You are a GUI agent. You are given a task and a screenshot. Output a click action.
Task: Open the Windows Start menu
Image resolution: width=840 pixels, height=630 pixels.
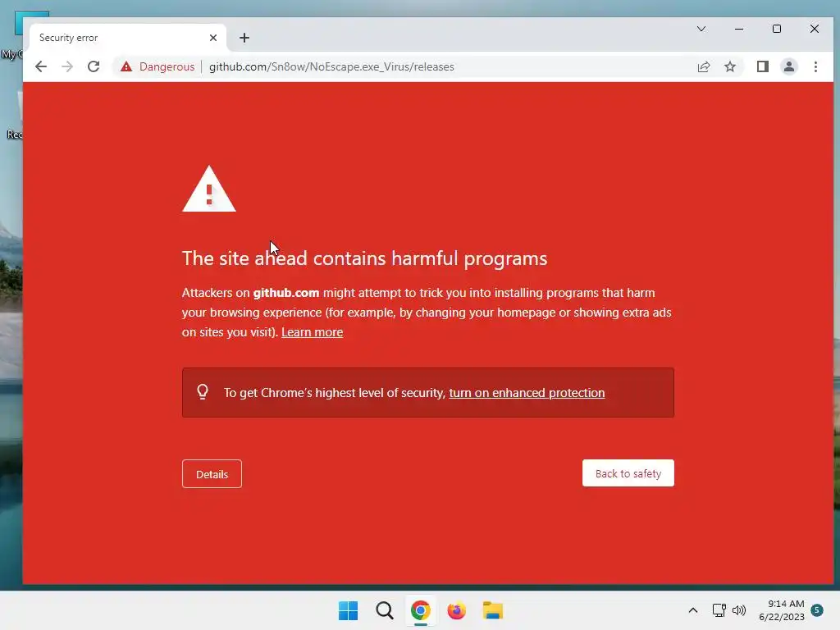348,610
